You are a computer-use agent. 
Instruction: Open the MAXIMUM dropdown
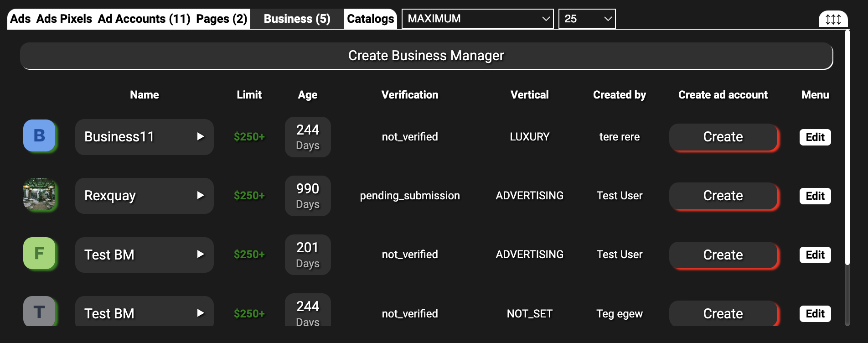pos(477,19)
